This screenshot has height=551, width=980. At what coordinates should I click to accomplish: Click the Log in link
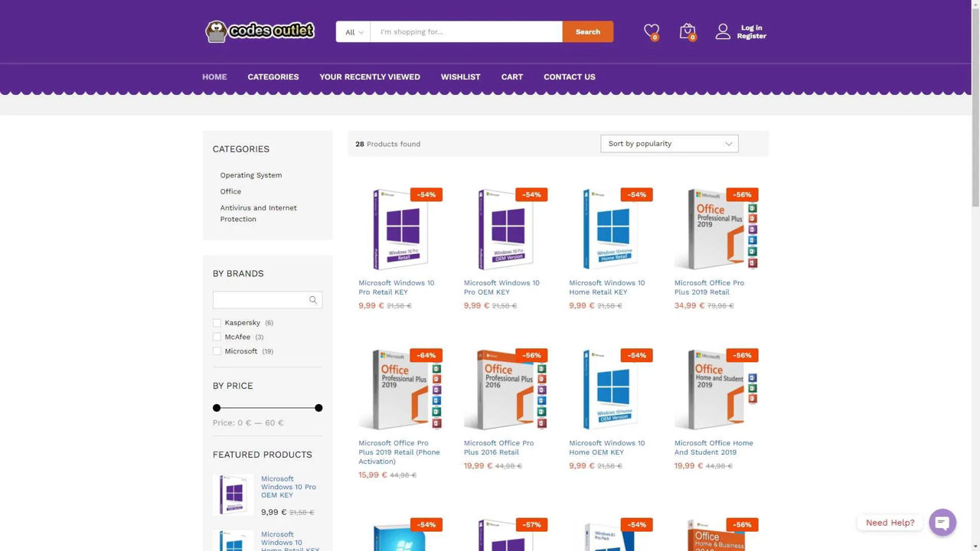click(x=752, y=28)
